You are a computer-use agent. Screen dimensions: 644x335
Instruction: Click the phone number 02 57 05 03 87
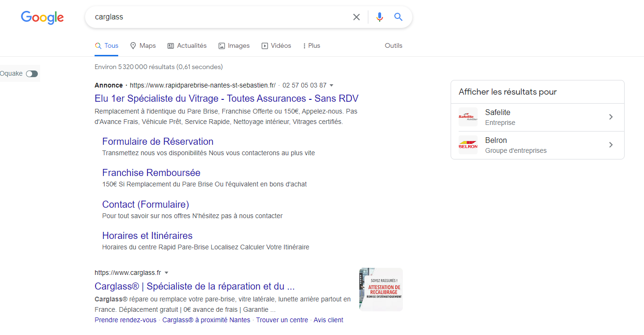305,86
